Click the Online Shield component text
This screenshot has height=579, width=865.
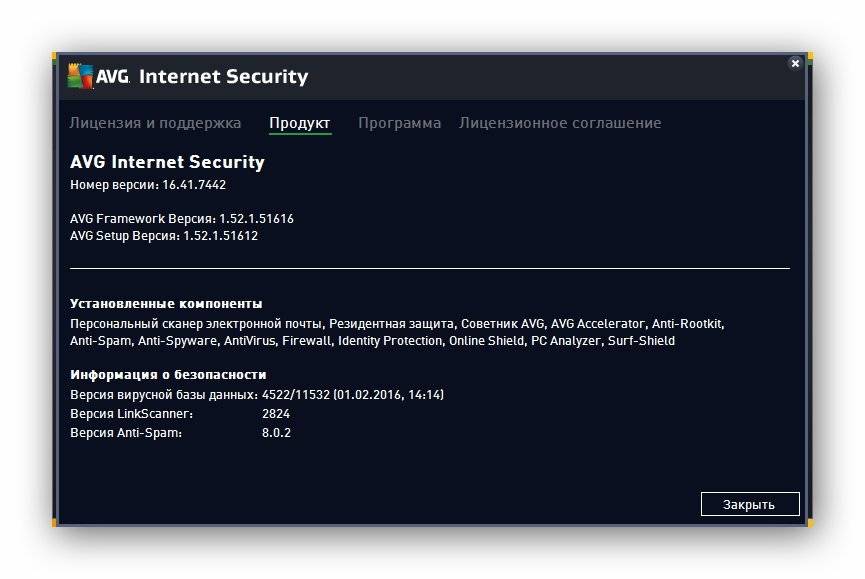(486, 341)
